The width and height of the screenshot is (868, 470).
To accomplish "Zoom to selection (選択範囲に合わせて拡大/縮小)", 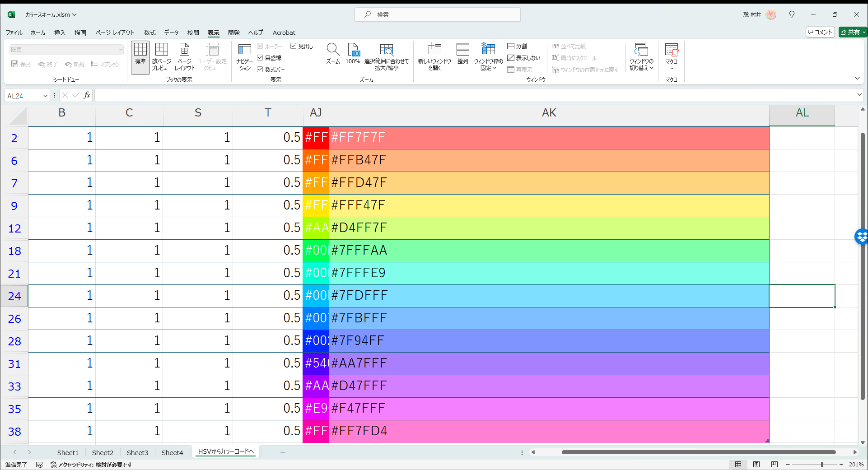I will click(x=387, y=57).
